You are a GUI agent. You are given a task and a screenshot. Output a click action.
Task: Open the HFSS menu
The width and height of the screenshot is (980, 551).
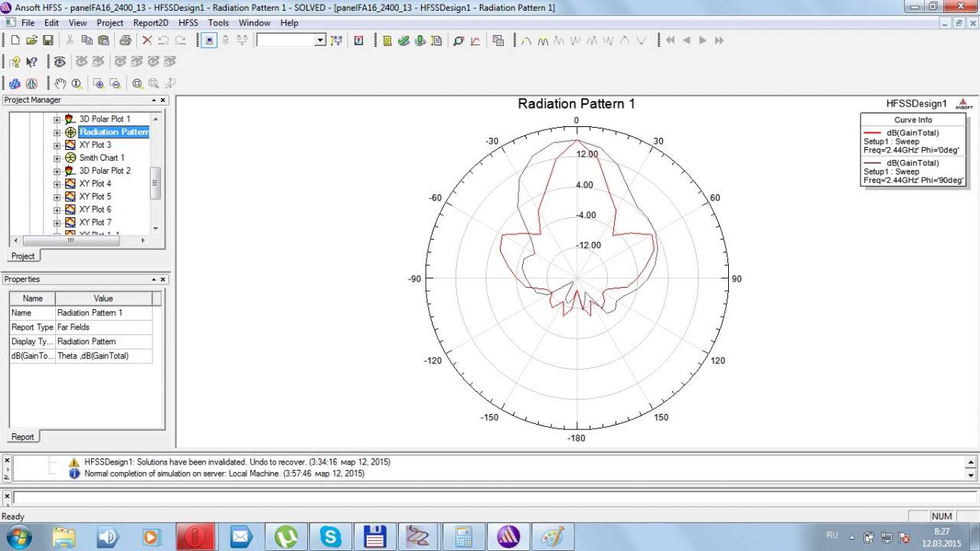pos(188,23)
